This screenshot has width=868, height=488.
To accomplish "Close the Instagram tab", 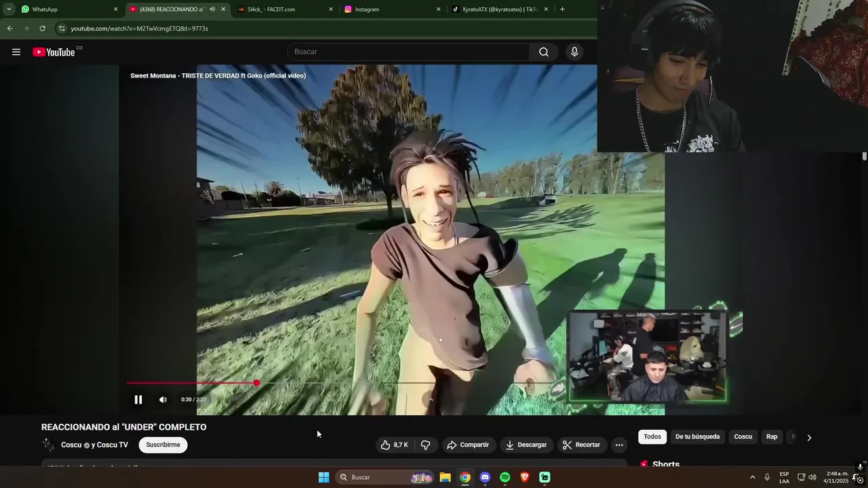I will click(438, 9).
